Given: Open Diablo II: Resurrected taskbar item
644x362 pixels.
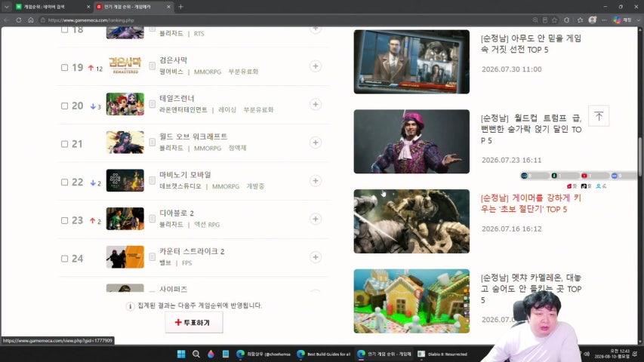Looking at the screenshot, I should 442,354.
